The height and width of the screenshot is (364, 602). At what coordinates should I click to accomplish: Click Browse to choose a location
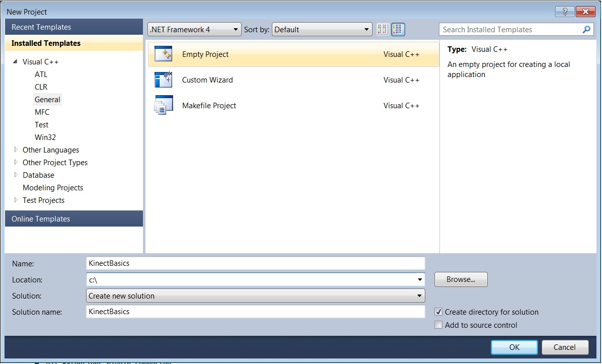tap(461, 279)
